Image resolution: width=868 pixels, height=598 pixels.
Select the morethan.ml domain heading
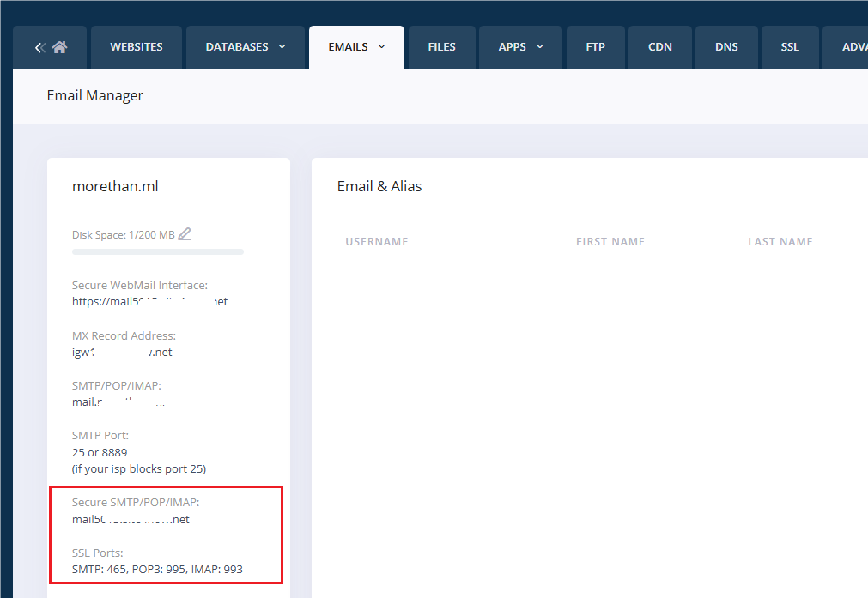(x=115, y=186)
